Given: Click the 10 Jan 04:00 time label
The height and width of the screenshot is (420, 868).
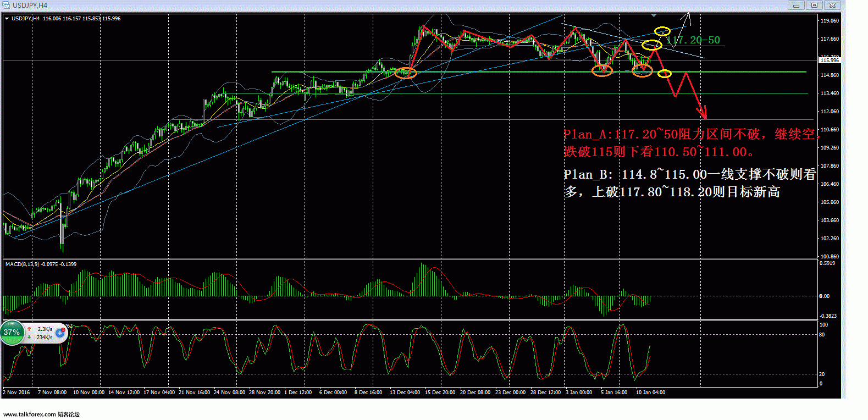Looking at the screenshot, I should click(650, 393).
